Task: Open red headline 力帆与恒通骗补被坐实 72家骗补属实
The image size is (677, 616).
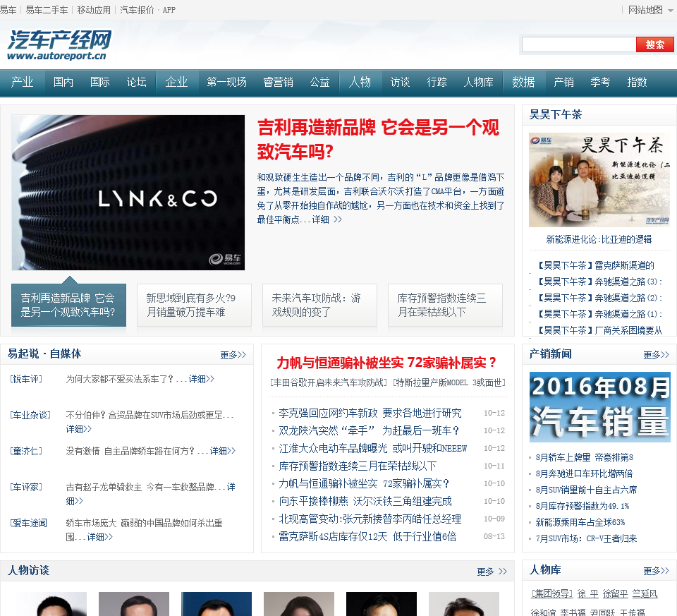Action: coord(386,363)
